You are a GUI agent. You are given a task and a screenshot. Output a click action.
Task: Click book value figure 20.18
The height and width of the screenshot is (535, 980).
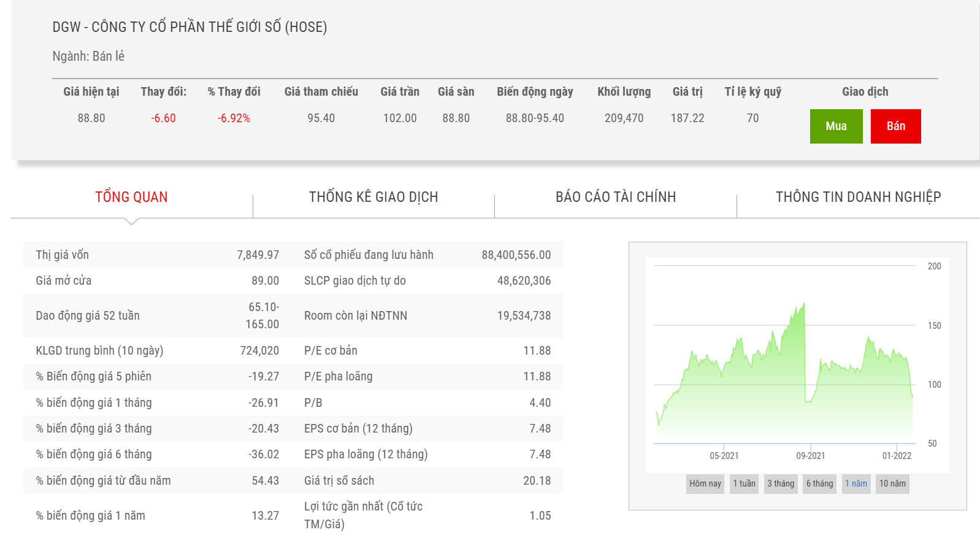pyautogui.click(x=537, y=481)
